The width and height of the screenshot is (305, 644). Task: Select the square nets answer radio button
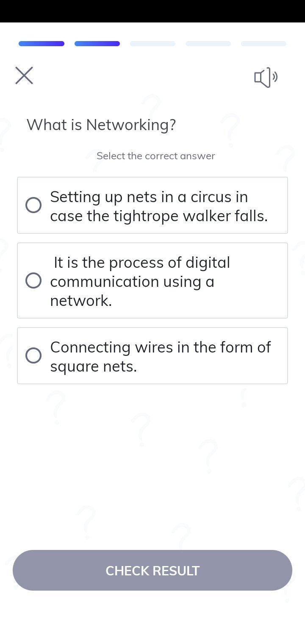click(x=33, y=355)
